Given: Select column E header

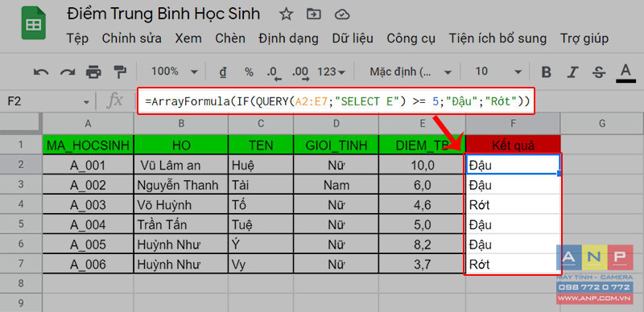Looking at the screenshot, I should 422,123.
